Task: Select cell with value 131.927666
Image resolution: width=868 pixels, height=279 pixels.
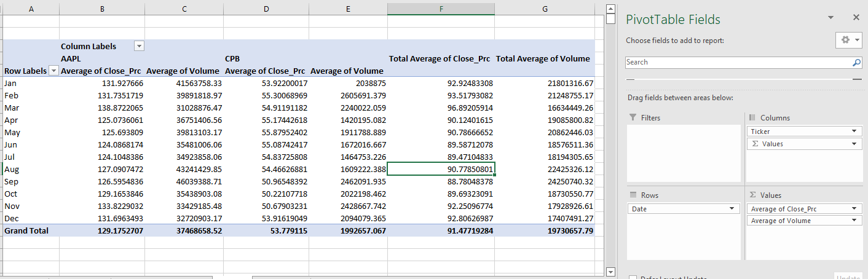Action: 101,83
